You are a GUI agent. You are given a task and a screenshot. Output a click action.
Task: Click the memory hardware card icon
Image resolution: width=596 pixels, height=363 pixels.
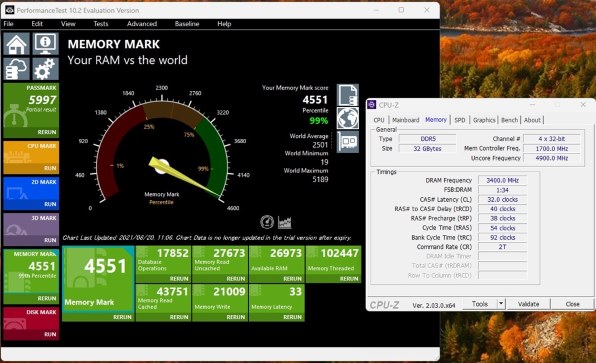[x=347, y=142]
